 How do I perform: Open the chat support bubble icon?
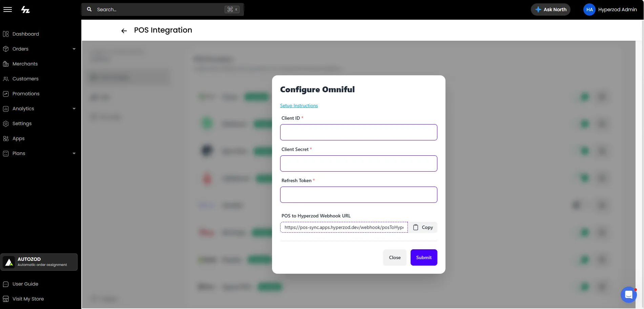pos(629,295)
